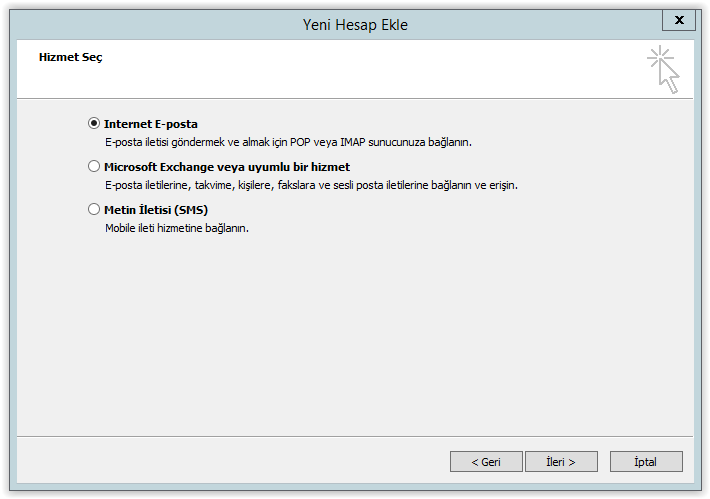The height and width of the screenshot is (499, 710).
Task: Click the Hizmet Seç heading
Action: (x=71, y=58)
